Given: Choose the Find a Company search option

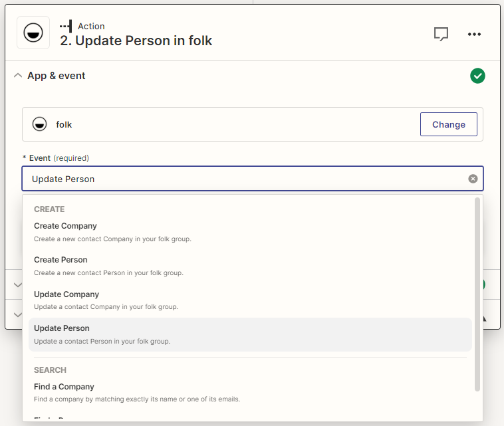Looking at the screenshot, I should [x=64, y=387].
